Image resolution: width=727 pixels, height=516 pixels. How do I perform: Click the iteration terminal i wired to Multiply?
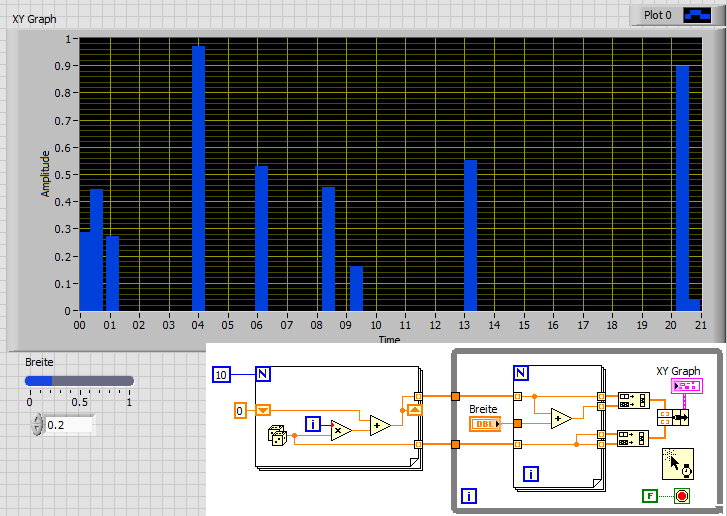pyautogui.click(x=313, y=424)
